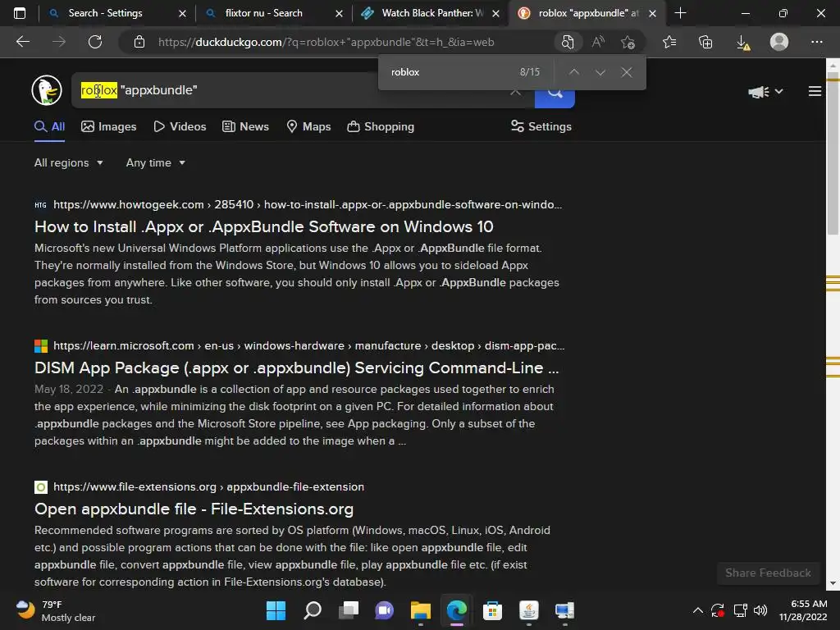The width and height of the screenshot is (840, 630).
Task: View site information lock icon
Action: (139, 42)
